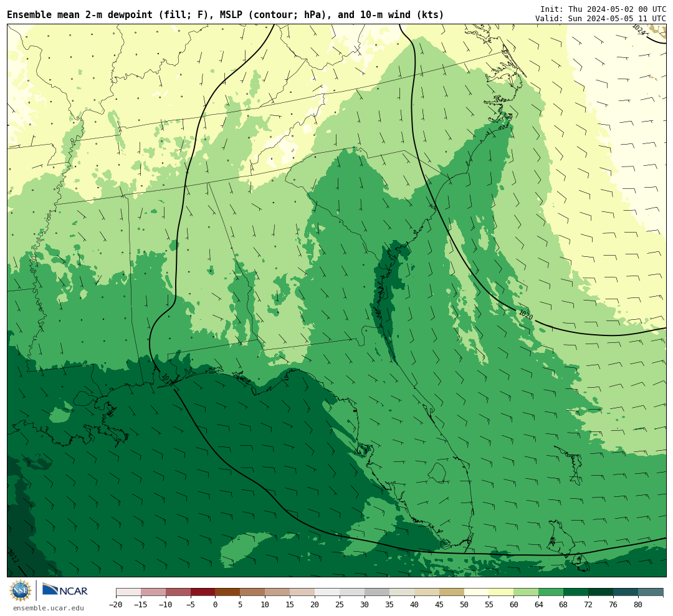Click the 1020 contour label

[x=526, y=314]
